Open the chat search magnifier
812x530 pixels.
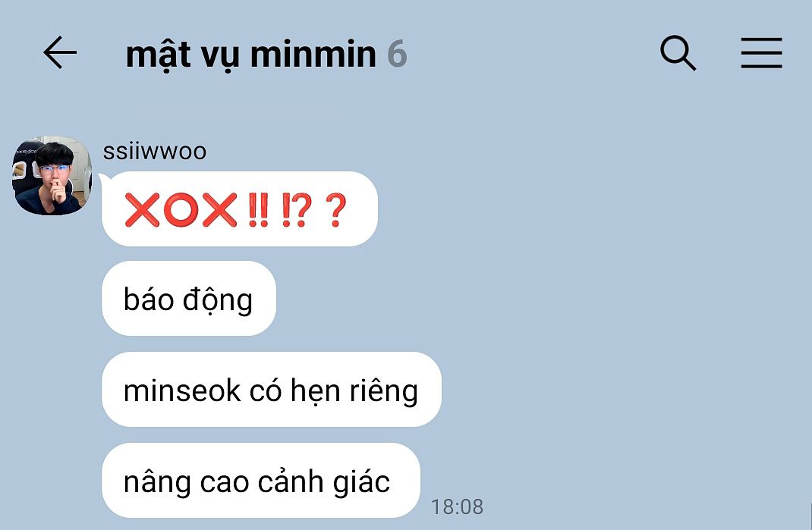click(678, 53)
